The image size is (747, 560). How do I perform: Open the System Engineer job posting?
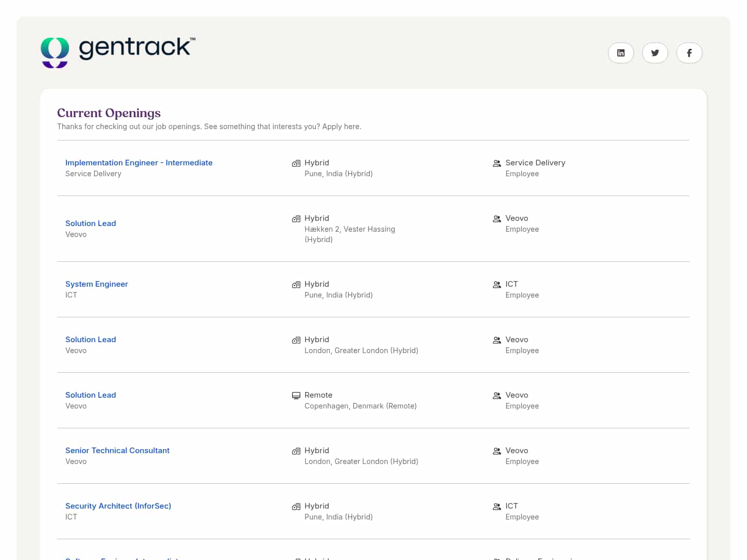point(96,284)
